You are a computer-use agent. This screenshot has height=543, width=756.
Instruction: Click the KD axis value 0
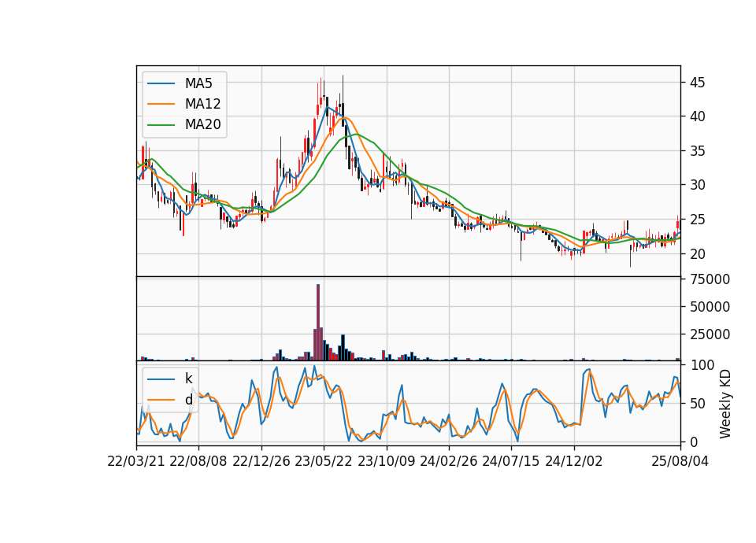pyautogui.click(x=693, y=441)
